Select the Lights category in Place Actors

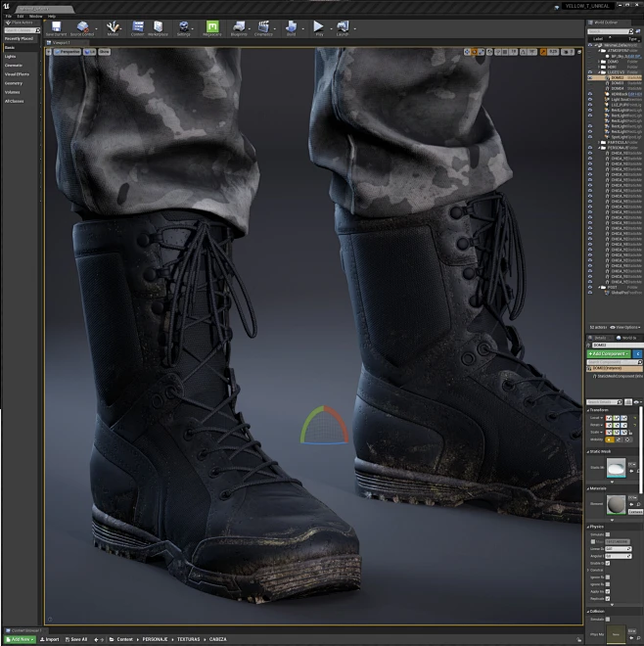pos(11,57)
